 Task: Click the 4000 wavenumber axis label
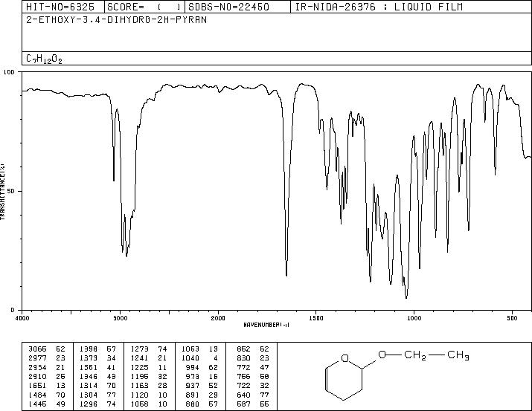[22, 318]
